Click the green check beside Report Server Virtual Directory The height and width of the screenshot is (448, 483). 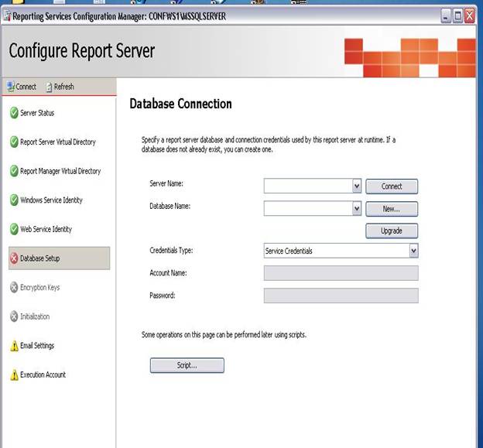pos(14,142)
